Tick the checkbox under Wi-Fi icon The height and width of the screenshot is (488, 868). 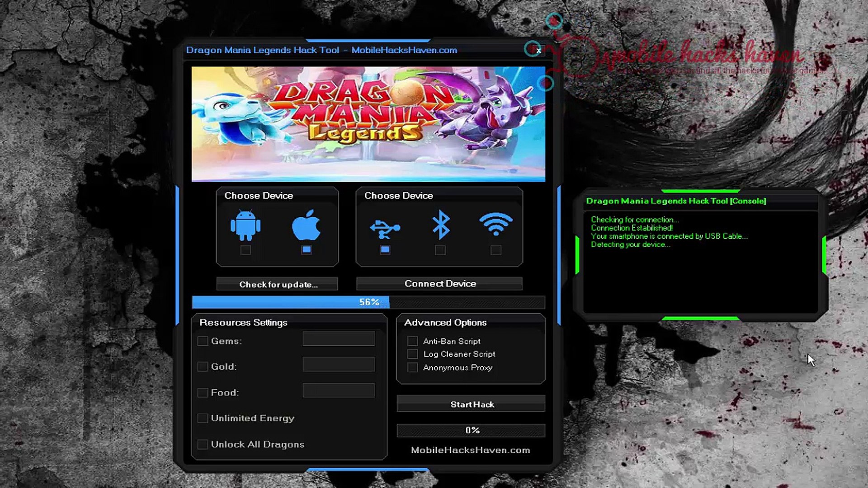click(x=496, y=250)
